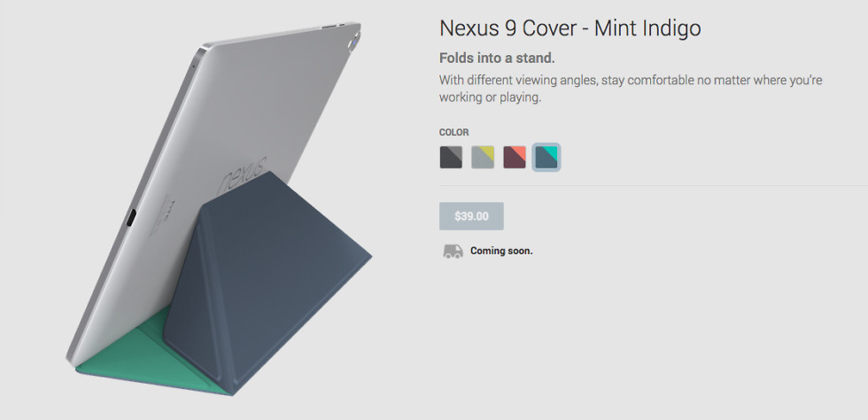Click the COLOR label above swatches

(x=453, y=132)
